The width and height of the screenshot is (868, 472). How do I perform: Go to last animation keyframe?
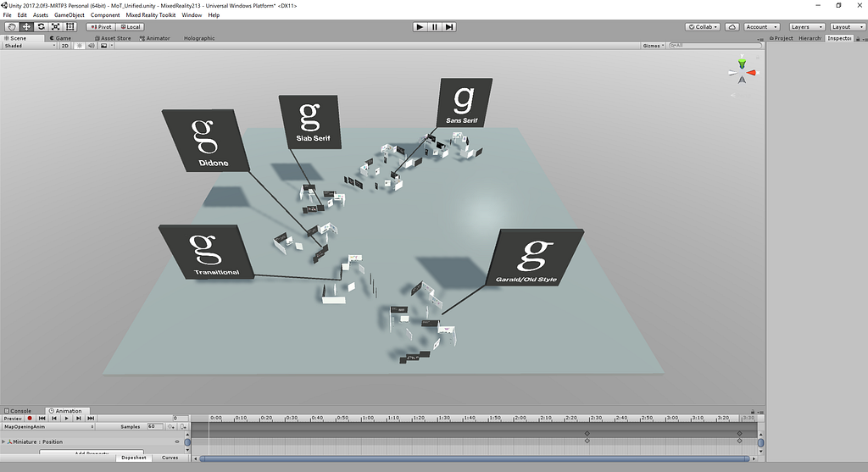click(x=91, y=419)
